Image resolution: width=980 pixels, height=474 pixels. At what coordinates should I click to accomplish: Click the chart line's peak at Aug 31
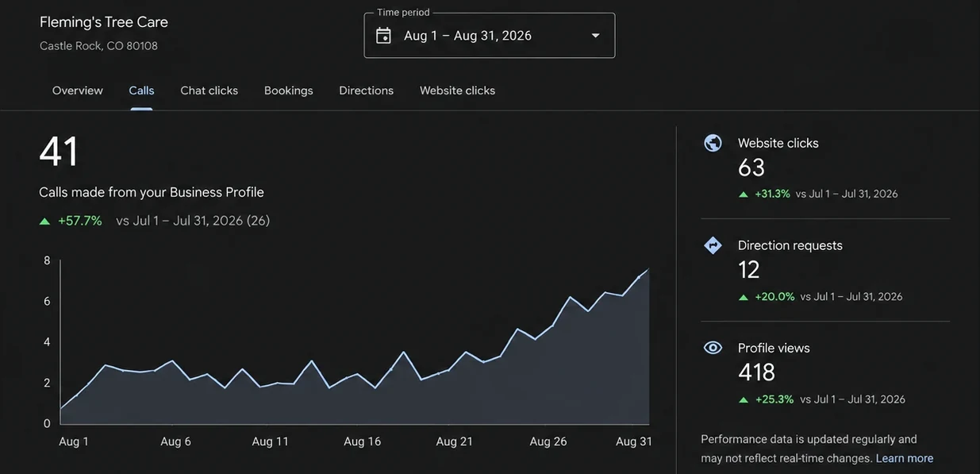point(648,270)
